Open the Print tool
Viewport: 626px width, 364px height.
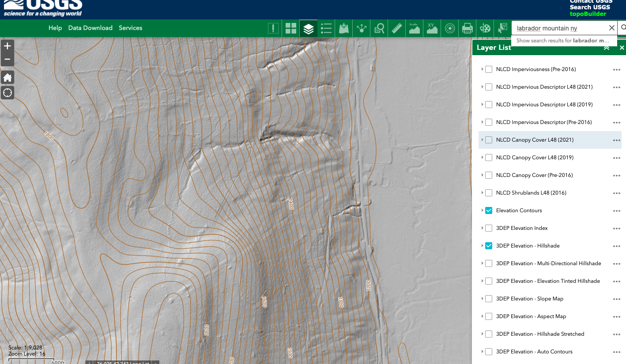pyautogui.click(x=468, y=28)
